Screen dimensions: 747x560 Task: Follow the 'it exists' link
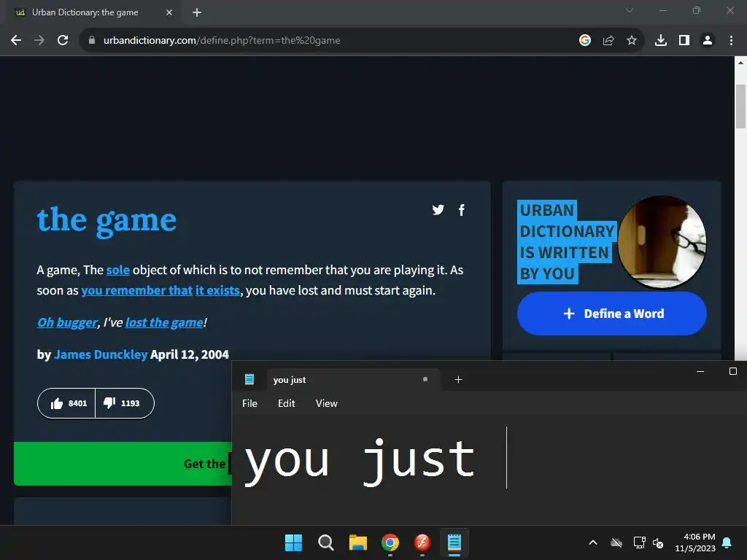(217, 290)
